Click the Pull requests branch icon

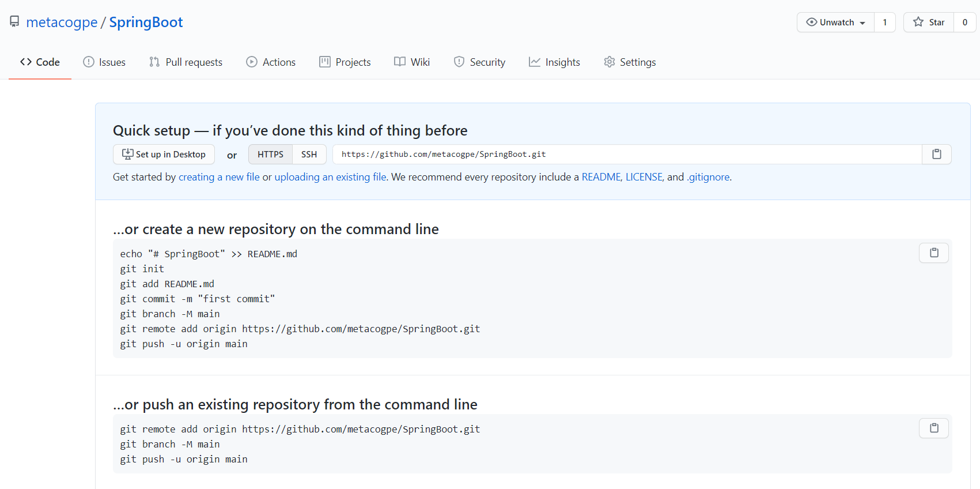tap(154, 62)
